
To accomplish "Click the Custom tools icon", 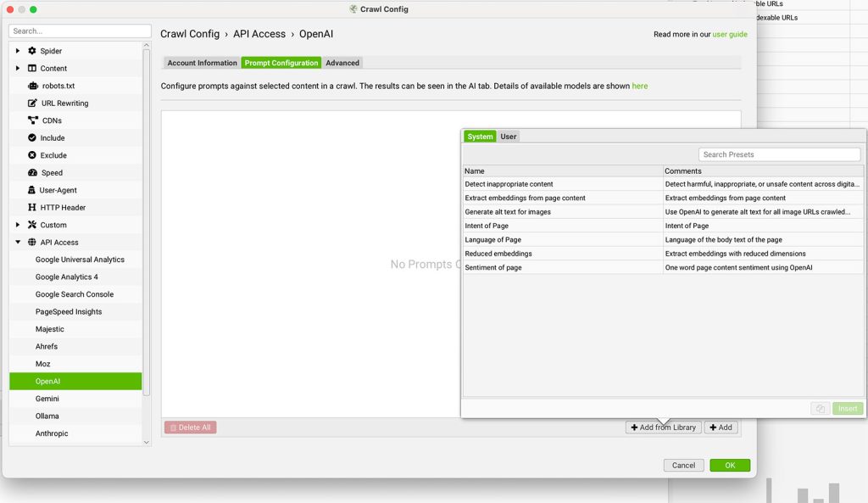I will click(32, 224).
